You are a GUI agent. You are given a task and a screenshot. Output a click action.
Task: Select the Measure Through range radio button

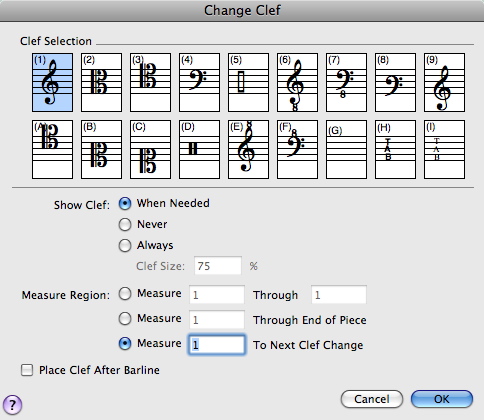point(125,294)
